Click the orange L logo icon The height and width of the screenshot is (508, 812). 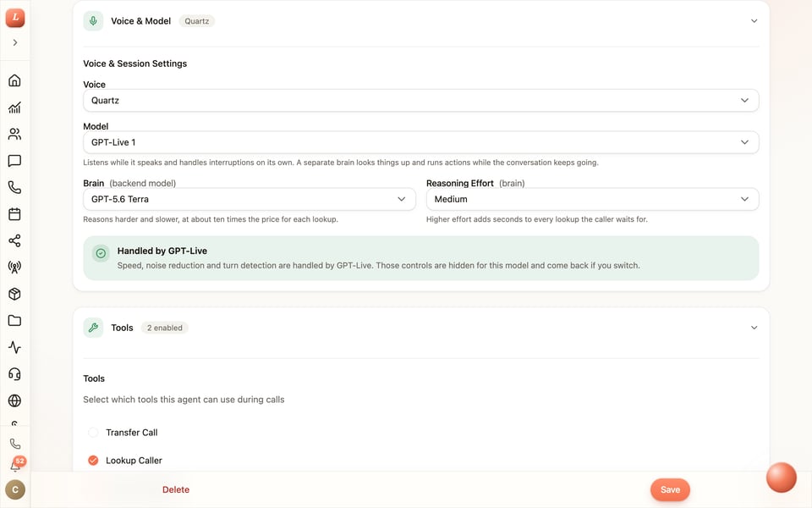(15, 17)
